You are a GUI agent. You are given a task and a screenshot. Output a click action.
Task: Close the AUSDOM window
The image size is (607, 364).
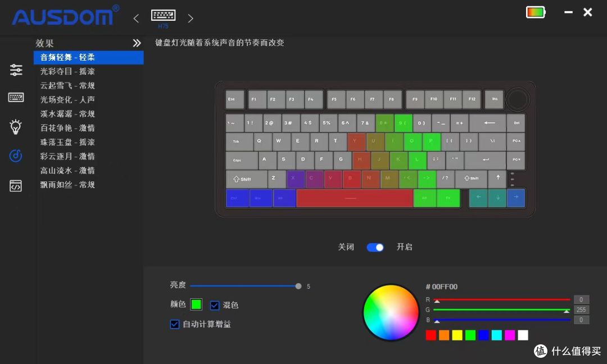point(588,12)
